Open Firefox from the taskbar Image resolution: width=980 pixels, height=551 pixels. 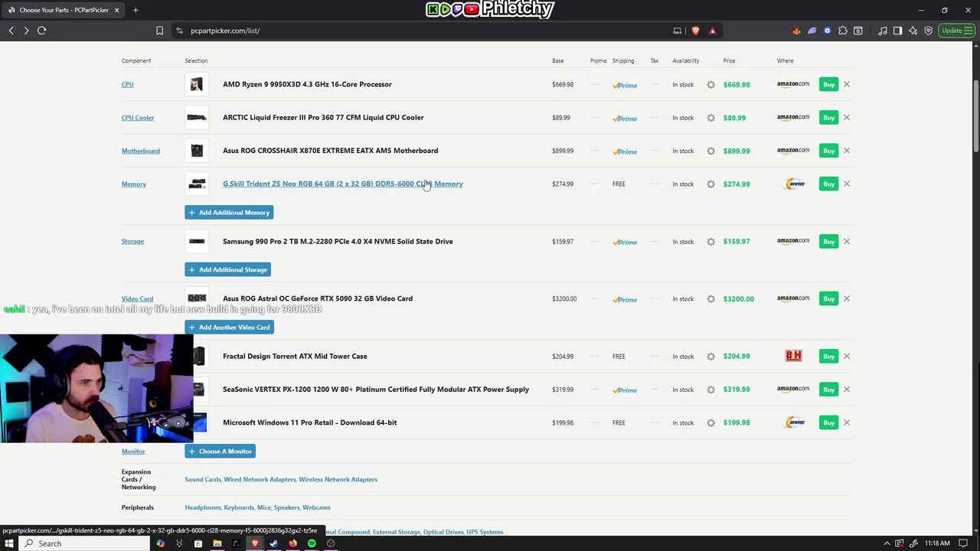[x=292, y=543]
